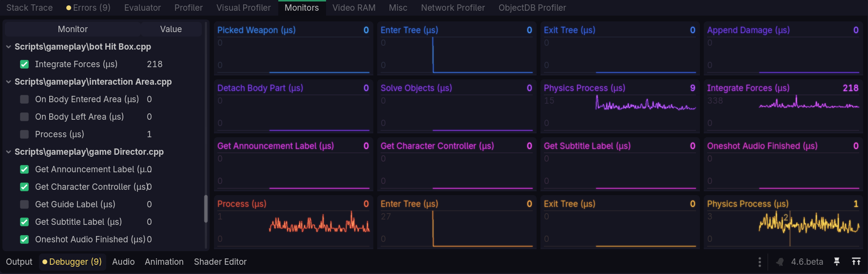Viewport: 868px width, 274px height.
Task: Select the orange Enter Tree (µs) graph
Action: click(x=457, y=222)
